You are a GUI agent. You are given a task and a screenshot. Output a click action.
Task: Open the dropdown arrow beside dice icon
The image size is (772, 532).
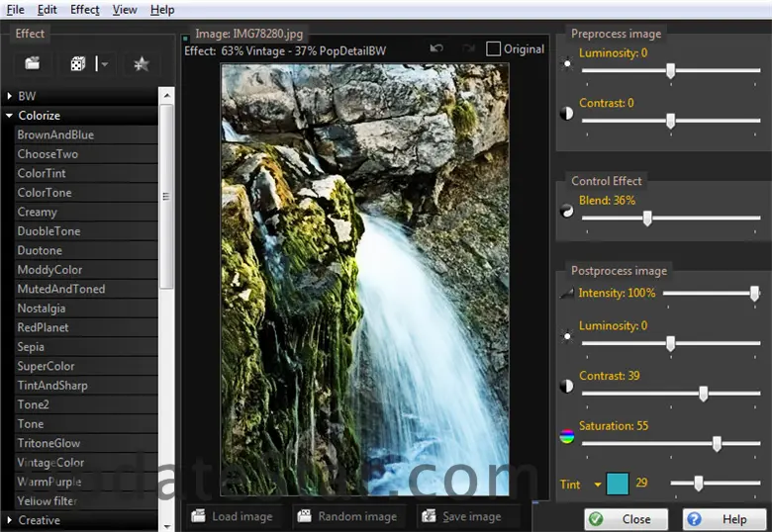pos(103,64)
